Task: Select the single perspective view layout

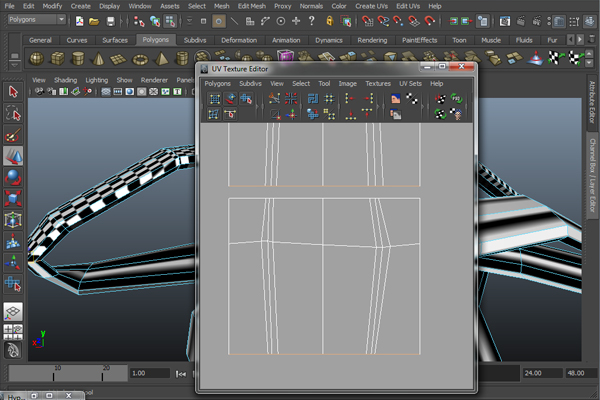Action: tap(13, 312)
